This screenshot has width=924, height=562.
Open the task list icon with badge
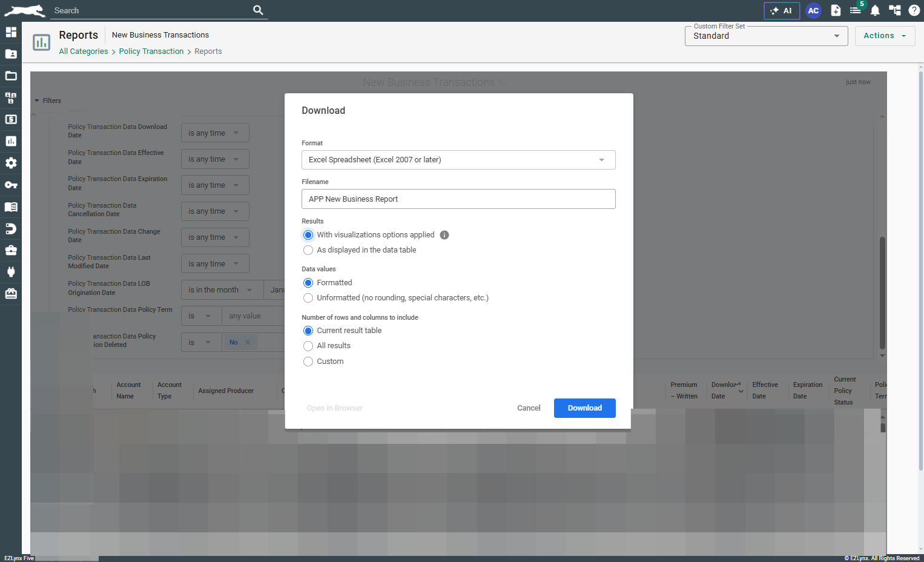tap(856, 10)
